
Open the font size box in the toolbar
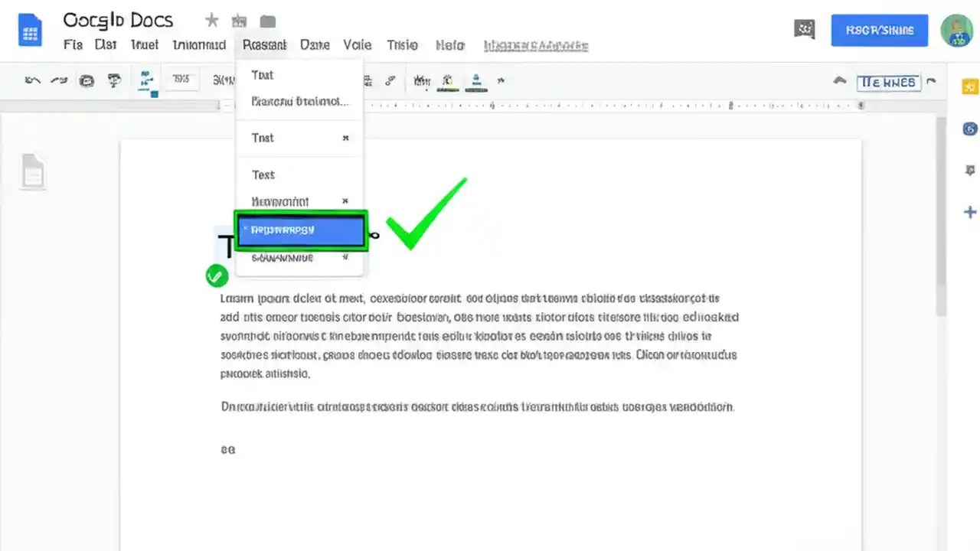181,79
